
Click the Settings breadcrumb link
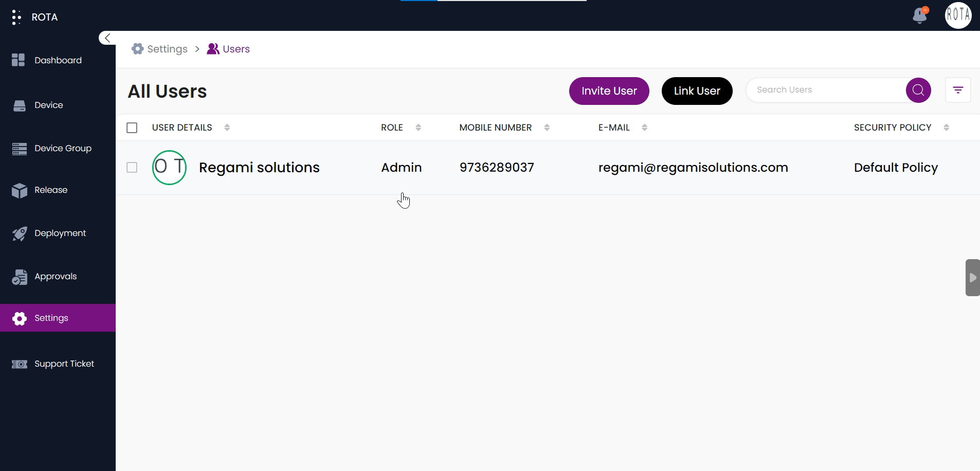(167, 49)
